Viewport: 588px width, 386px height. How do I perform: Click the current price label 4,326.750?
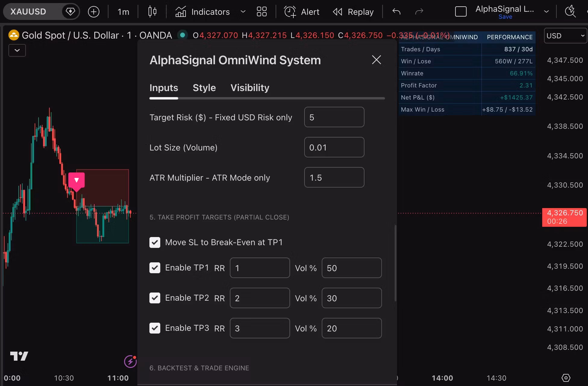coord(564,217)
